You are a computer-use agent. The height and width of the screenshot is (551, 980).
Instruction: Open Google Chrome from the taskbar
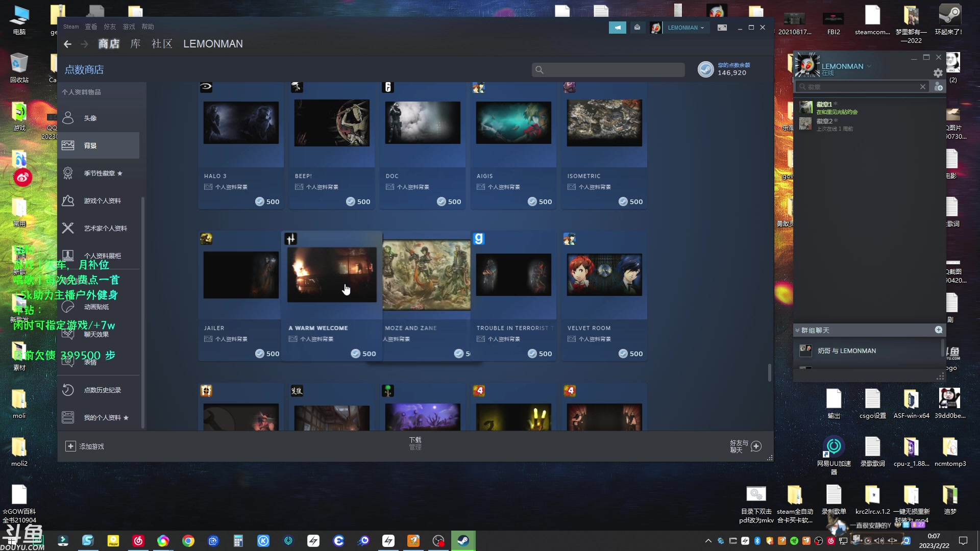188,540
